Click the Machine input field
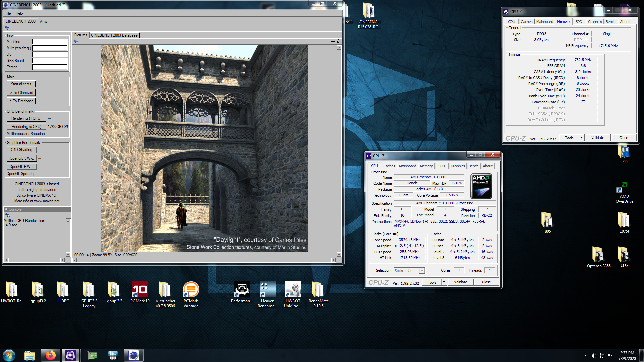This screenshot has width=644, height=362. point(50,42)
